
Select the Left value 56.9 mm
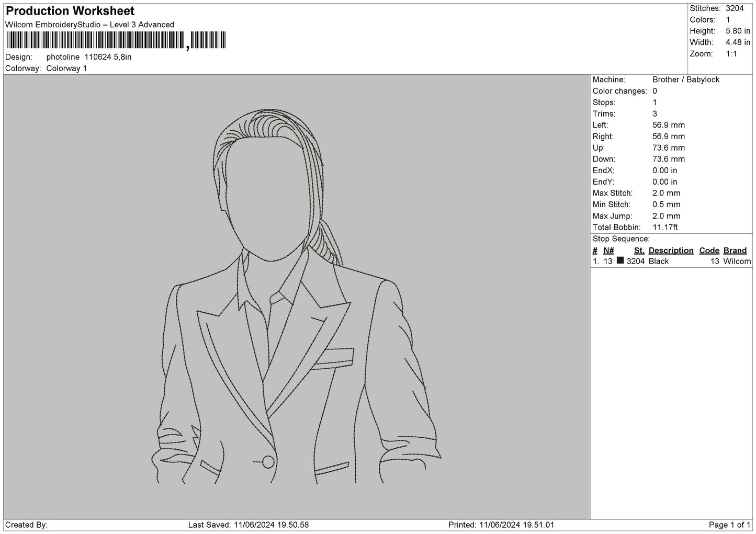pos(669,125)
